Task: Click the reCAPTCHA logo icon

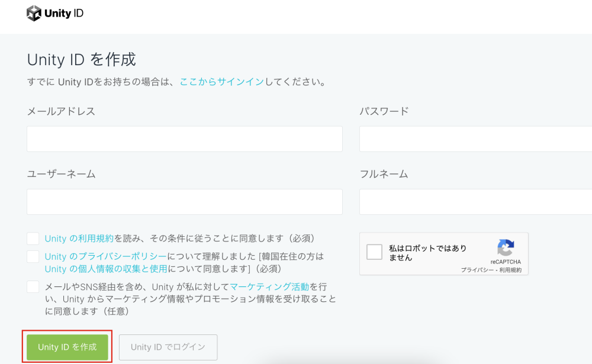Action: 505,247
